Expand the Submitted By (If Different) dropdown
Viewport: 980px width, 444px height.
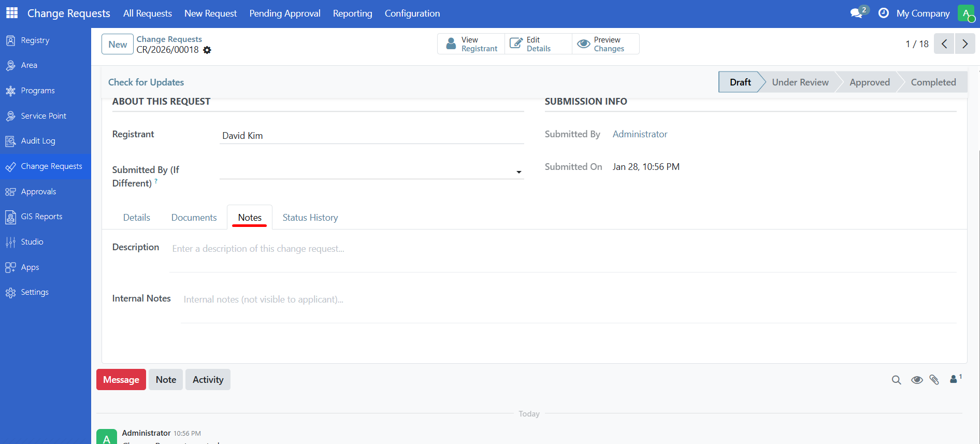[518, 172]
